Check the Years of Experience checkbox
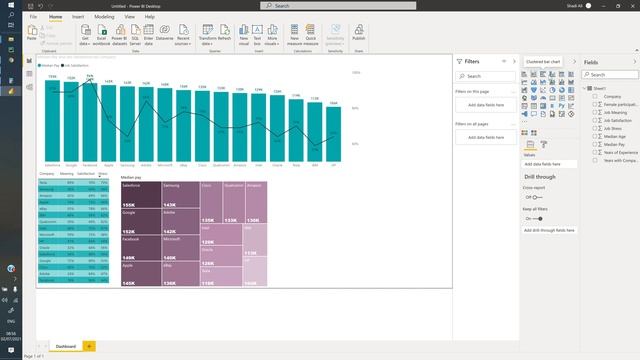 point(595,152)
